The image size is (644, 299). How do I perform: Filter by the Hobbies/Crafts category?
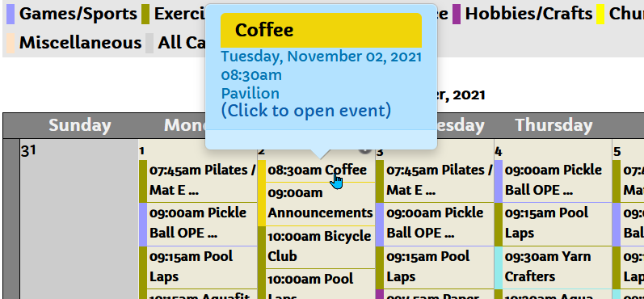point(528,14)
